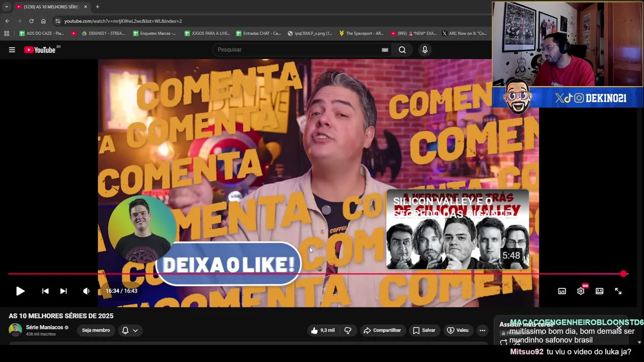644x362 pixels.
Task: Click the Valeu super thanks button
Action: point(458,330)
